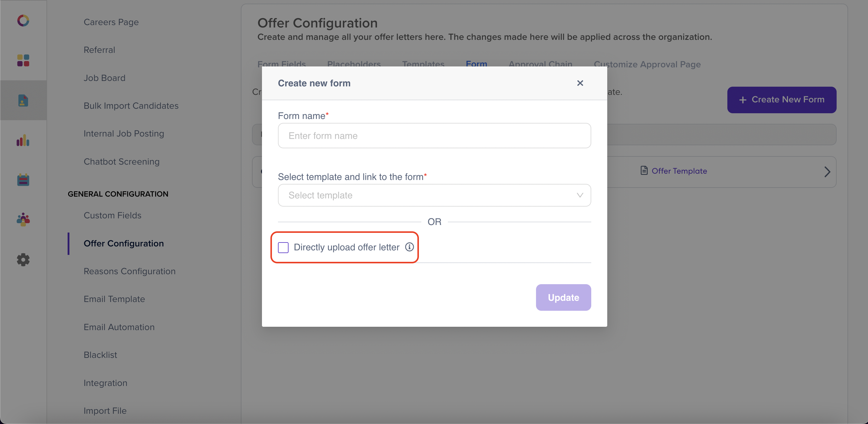
Task: Expand the Offer Template row chevron
Action: pos(827,172)
